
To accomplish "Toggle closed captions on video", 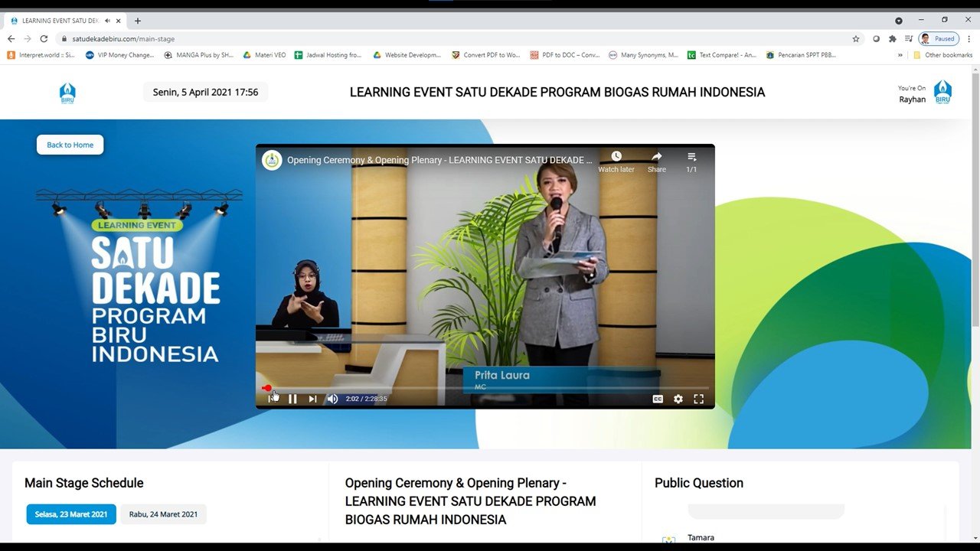I will [x=658, y=399].
